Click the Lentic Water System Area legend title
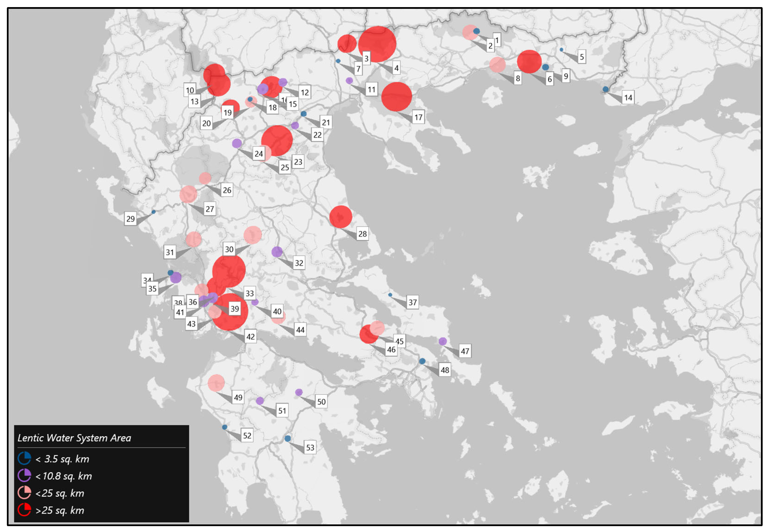Viewport: 770px width, 532px height. coord(74,438)
